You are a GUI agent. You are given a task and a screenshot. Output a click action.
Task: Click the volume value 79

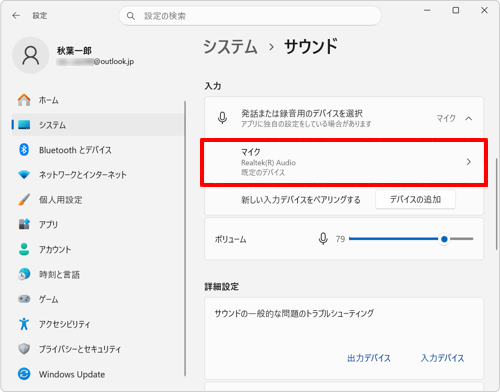[x=340, y=239]
